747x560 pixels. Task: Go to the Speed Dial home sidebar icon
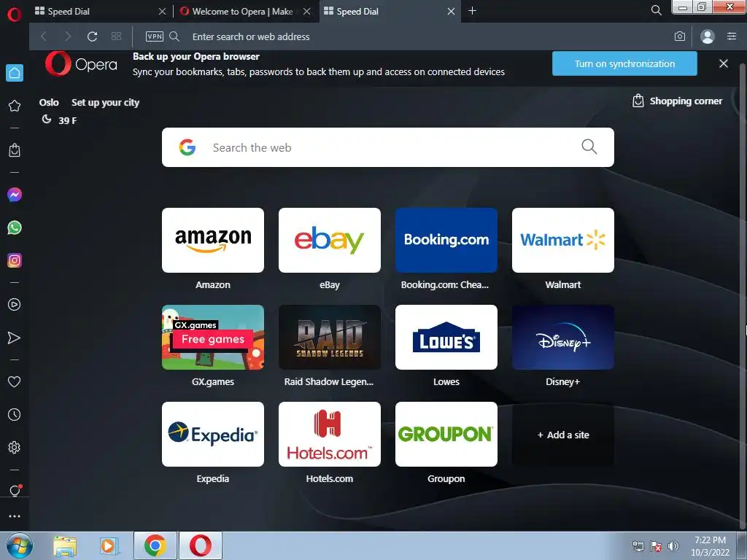15,73
